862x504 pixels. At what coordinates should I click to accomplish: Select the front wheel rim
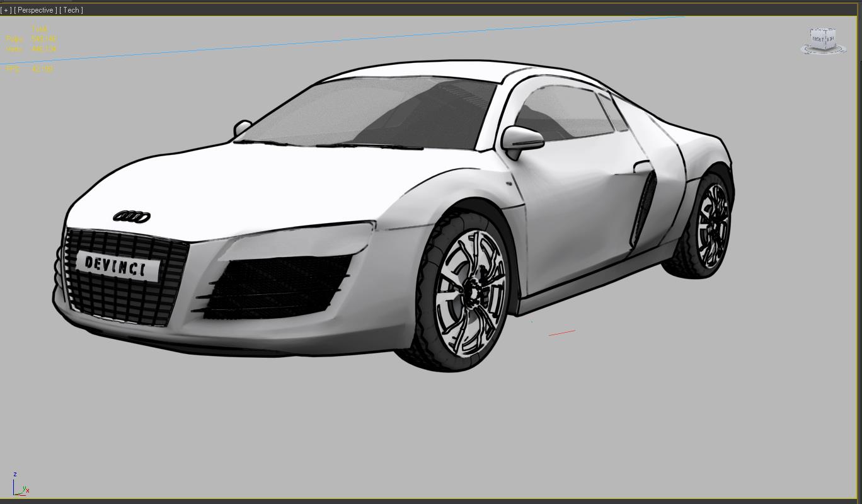(x=470, y=292)
